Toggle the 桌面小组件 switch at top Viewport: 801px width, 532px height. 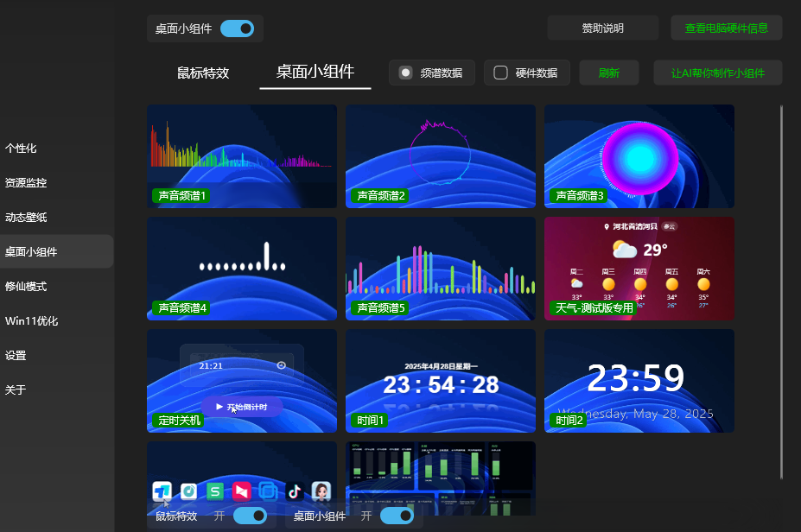[x=237, y=28]
